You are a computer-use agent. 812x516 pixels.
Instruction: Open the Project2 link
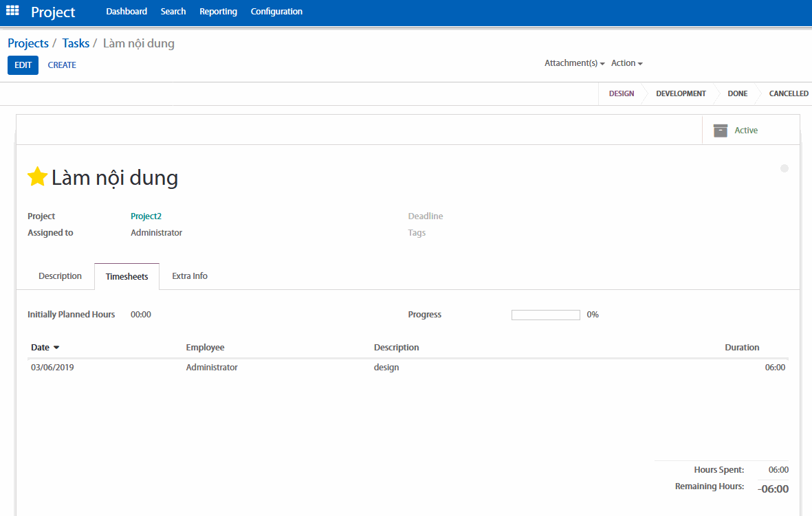pyautogui.click(x=146, y=216)
